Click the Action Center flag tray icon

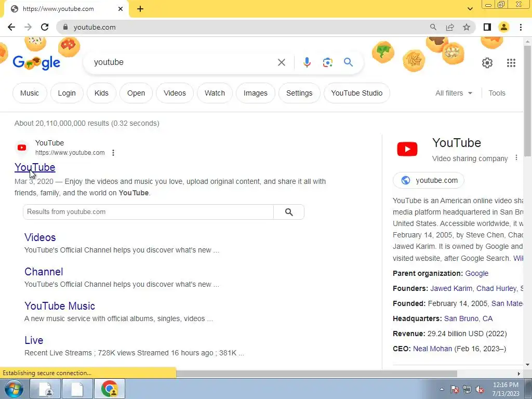point(455,390)
